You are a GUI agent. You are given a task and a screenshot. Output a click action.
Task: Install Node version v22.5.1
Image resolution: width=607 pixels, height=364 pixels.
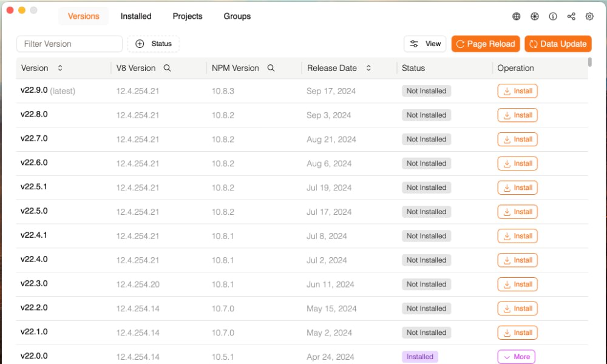click(x=517, y=187)
